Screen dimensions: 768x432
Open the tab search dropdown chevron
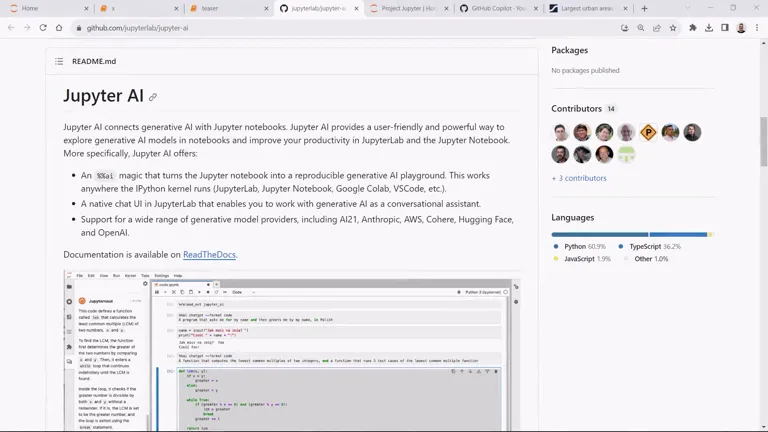click(688, 8)
